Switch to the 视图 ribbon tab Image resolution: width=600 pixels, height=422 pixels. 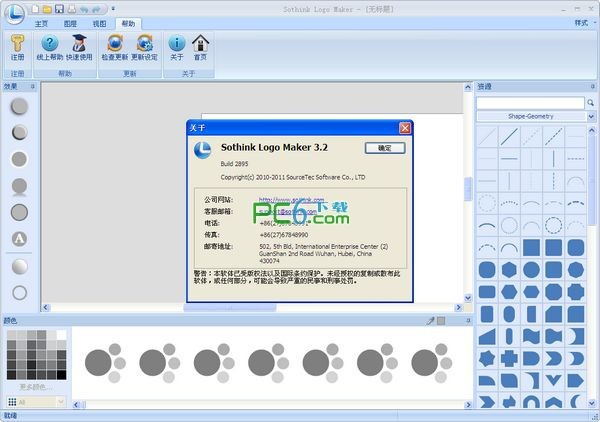pyautogui.click(x=99, y=24)
